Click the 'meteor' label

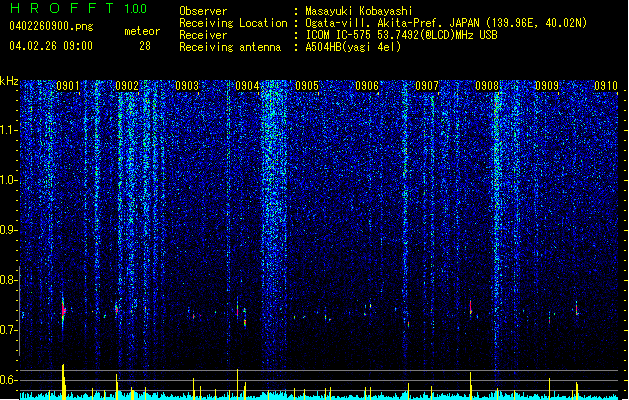pyautogui.click(x=142, y=31)
